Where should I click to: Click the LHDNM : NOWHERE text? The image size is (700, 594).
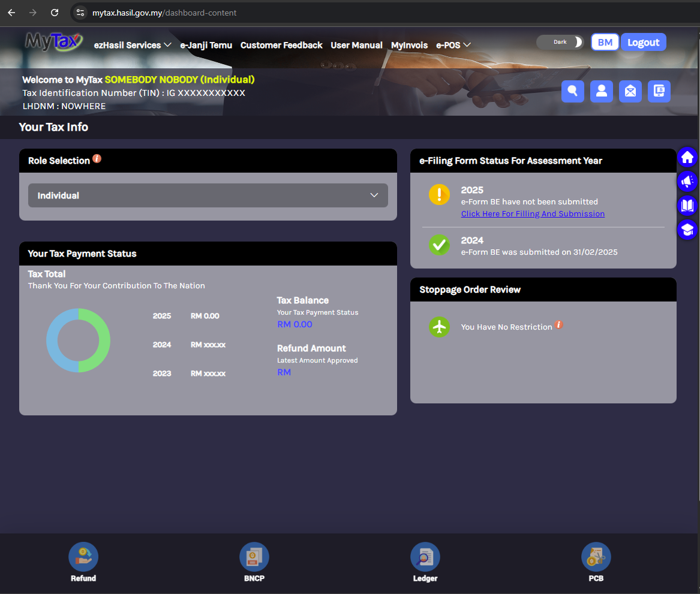[x=64, y=106]
